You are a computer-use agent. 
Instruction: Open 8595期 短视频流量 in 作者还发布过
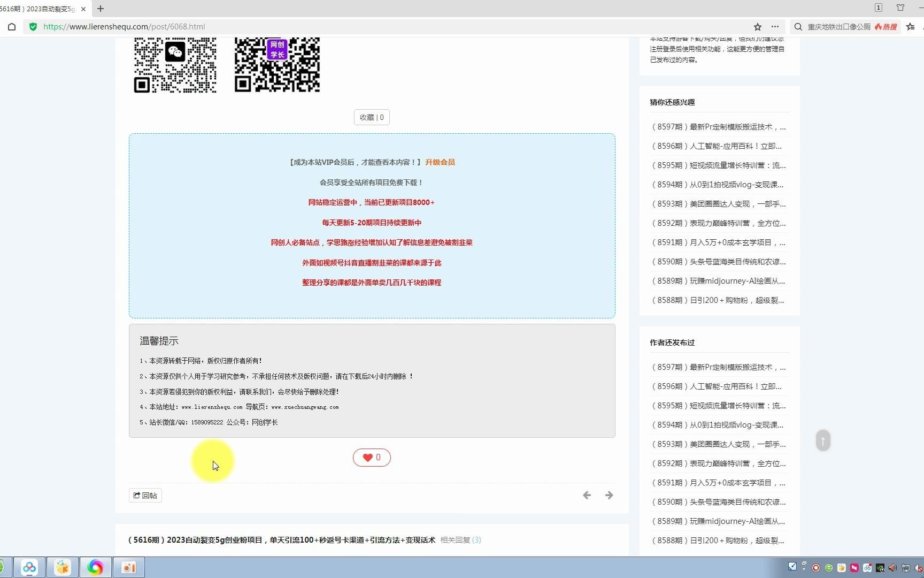click(x=719, y=406)
